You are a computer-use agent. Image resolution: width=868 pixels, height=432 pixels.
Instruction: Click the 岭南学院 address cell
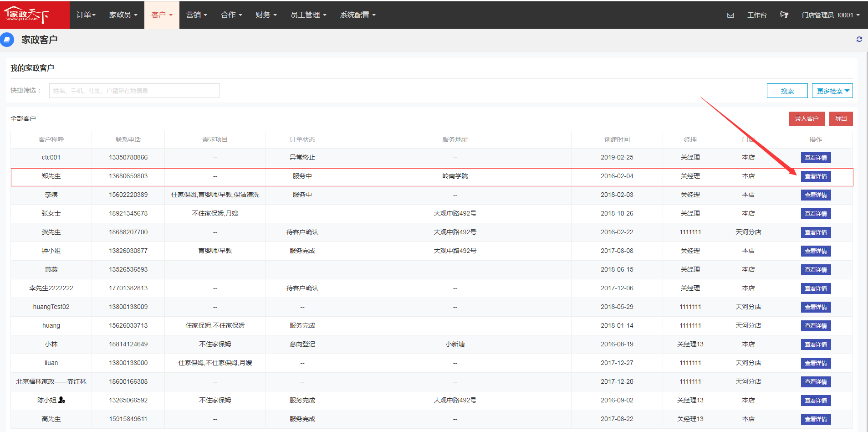(455, 176)
